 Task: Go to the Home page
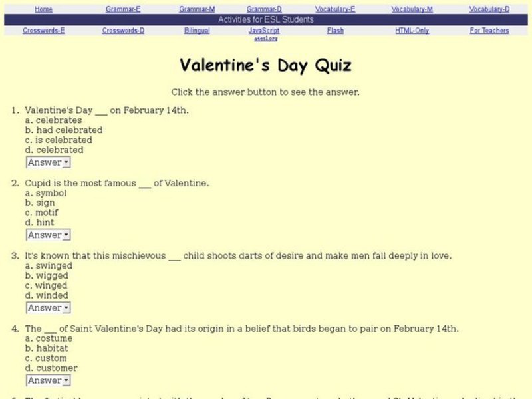[44, 9]
